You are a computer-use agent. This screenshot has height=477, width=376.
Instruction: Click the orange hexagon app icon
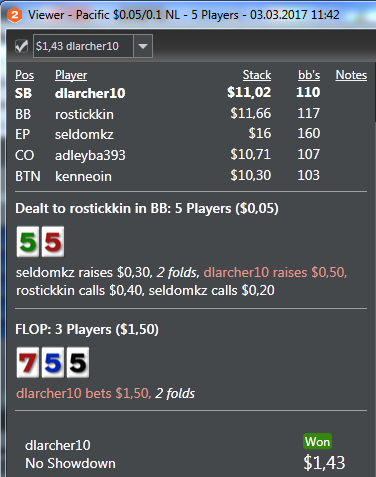pyautogui.click(x=15, y=15)
